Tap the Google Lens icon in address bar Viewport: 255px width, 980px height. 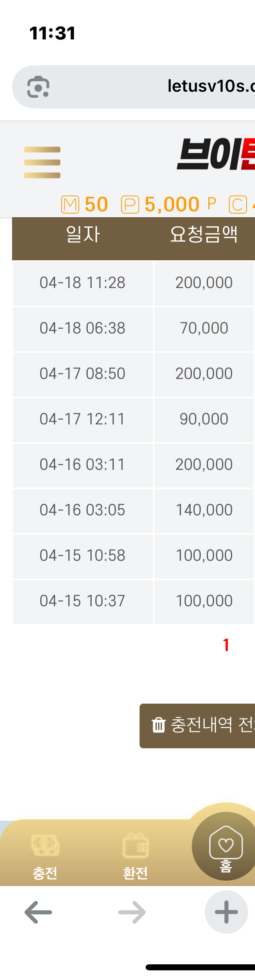[38, 87]
